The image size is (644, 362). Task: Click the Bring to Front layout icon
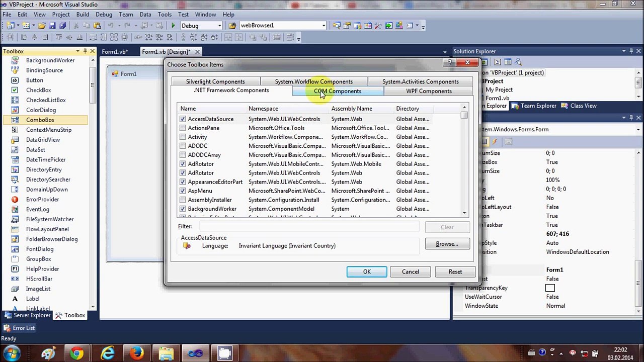[x=253, y=37]
